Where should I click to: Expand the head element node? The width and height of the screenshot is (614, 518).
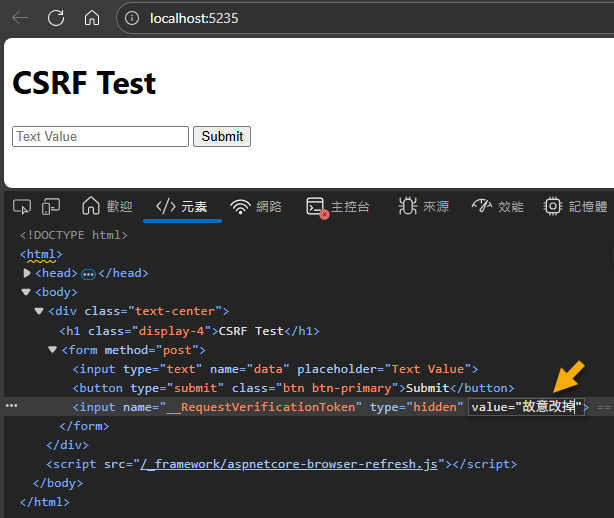pyautogui.click(x=27, y=273)
